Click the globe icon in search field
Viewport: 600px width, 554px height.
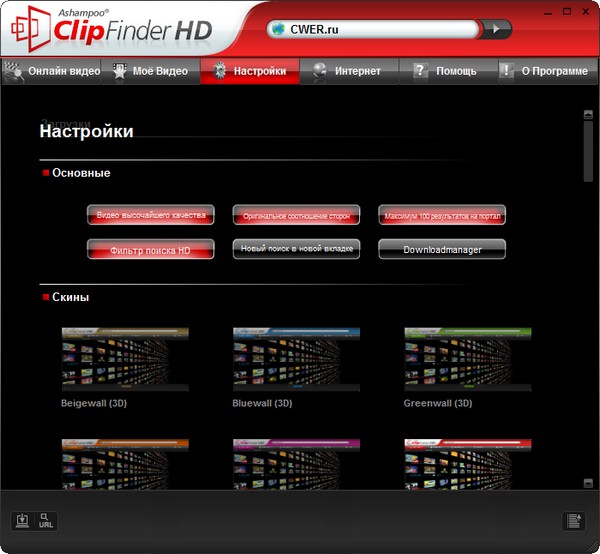pos(279,30)
